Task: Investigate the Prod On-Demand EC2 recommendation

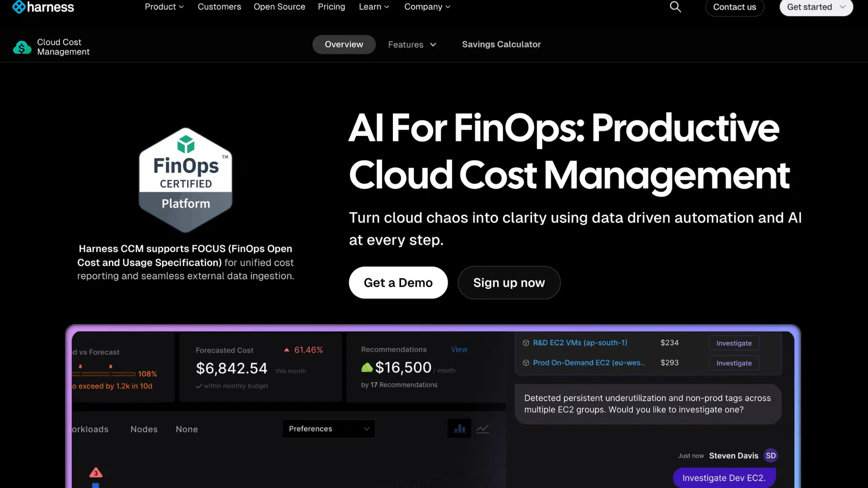Action: point(733,363)
